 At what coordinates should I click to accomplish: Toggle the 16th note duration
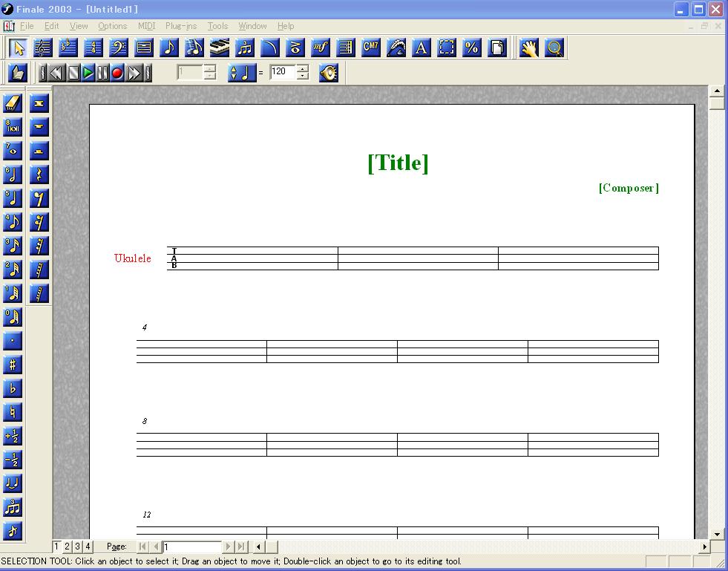pos(13,246)
